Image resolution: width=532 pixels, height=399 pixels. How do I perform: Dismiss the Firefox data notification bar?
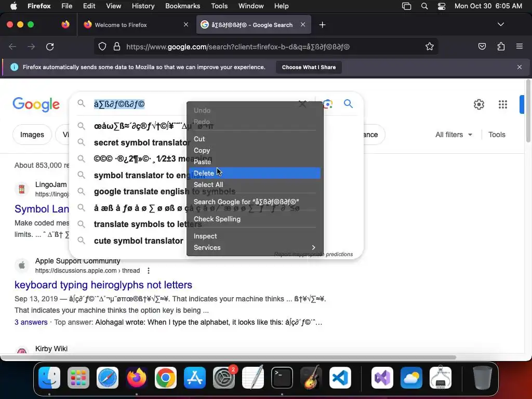point(520,67)
